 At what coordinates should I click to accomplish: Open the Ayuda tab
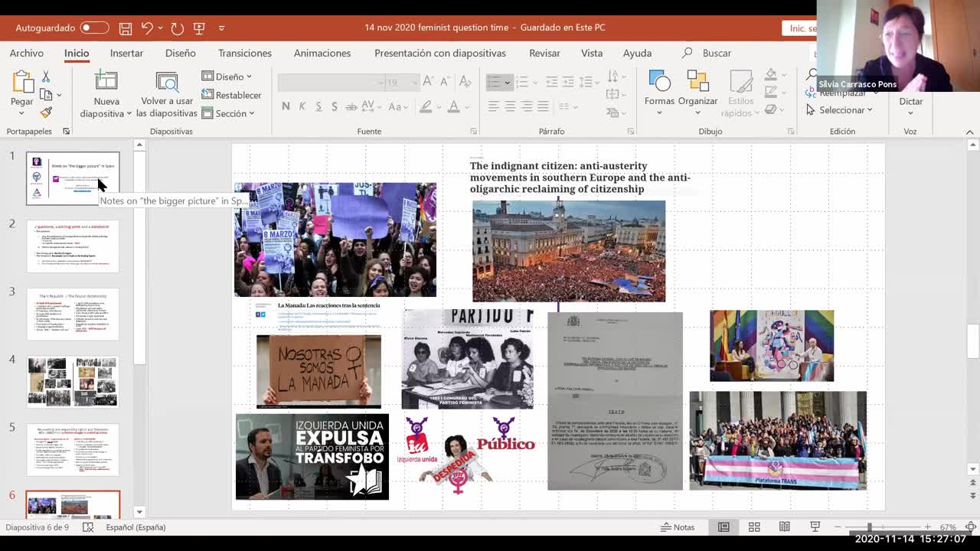tap(637, 53)
